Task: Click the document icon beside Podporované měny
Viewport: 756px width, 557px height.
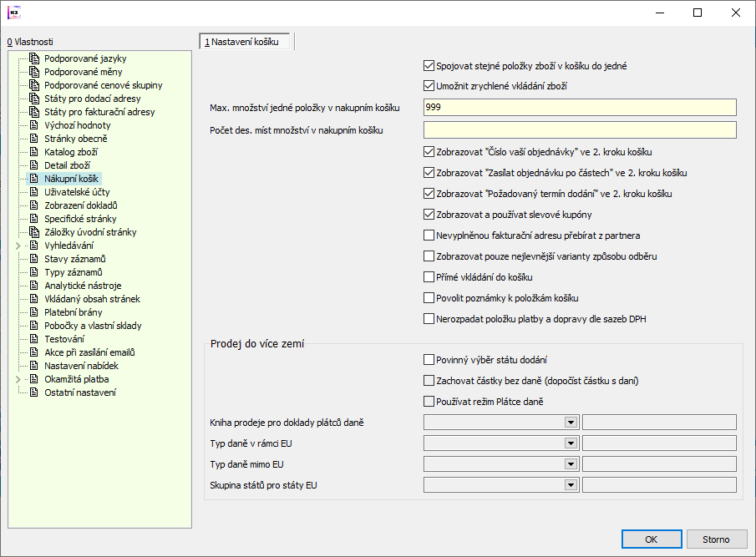Action: coord(34,72)
